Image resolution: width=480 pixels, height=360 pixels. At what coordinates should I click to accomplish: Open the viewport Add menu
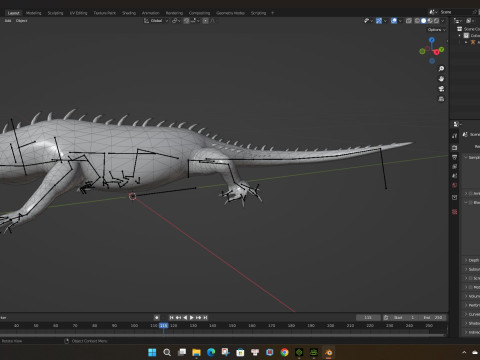(x=8, y=21)
